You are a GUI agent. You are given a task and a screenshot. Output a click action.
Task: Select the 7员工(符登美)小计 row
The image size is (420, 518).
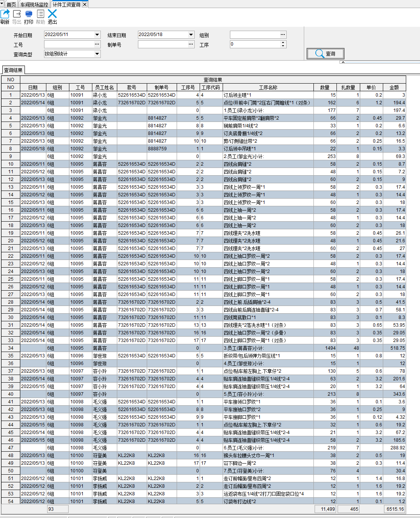[x=203, y=471]
